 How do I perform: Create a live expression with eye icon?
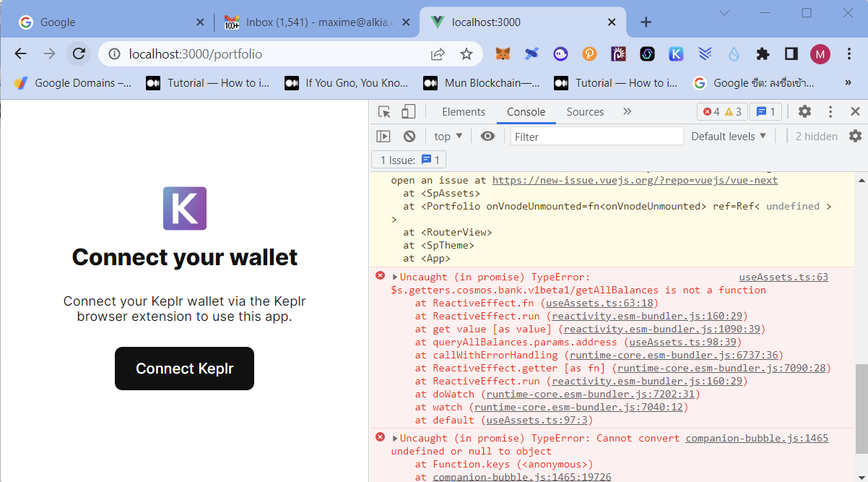point(488,136)
